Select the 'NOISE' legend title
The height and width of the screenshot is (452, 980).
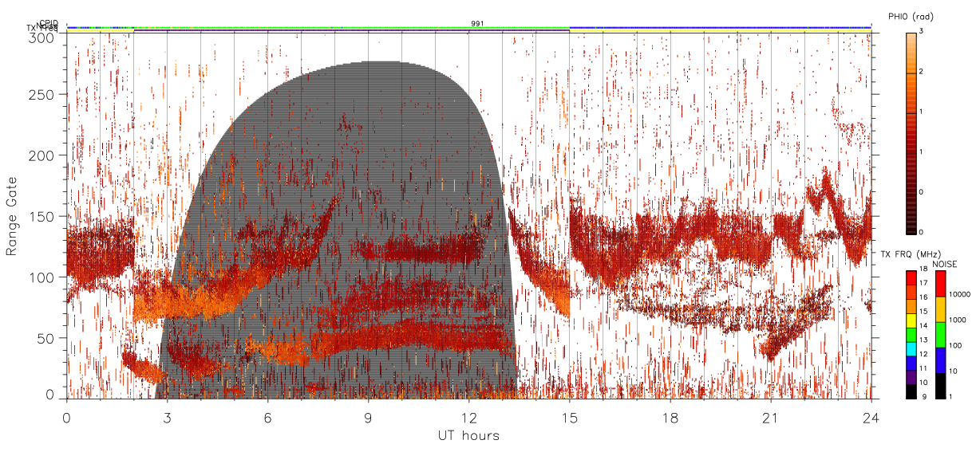pyautogui.click(x=946, y=263)
